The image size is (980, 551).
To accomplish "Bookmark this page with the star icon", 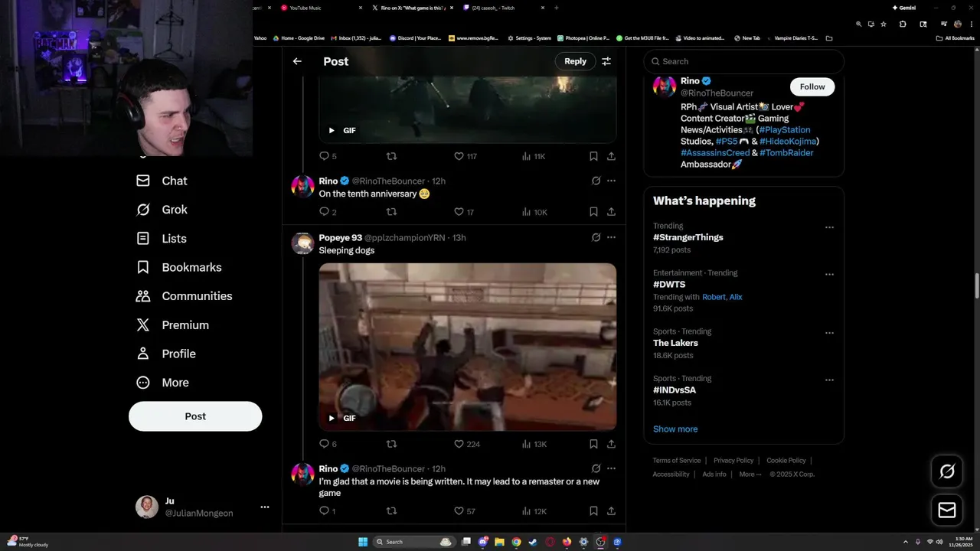I will pos(884,24).
